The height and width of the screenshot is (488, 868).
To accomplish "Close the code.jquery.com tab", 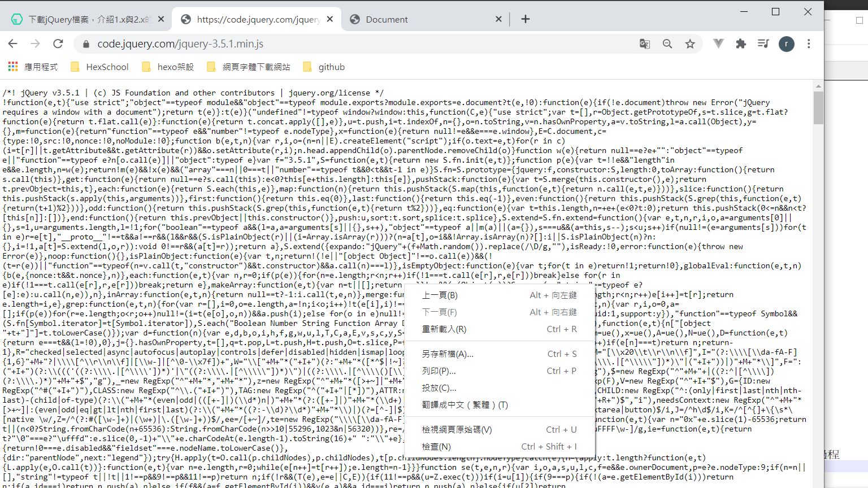I will [330, 19].
